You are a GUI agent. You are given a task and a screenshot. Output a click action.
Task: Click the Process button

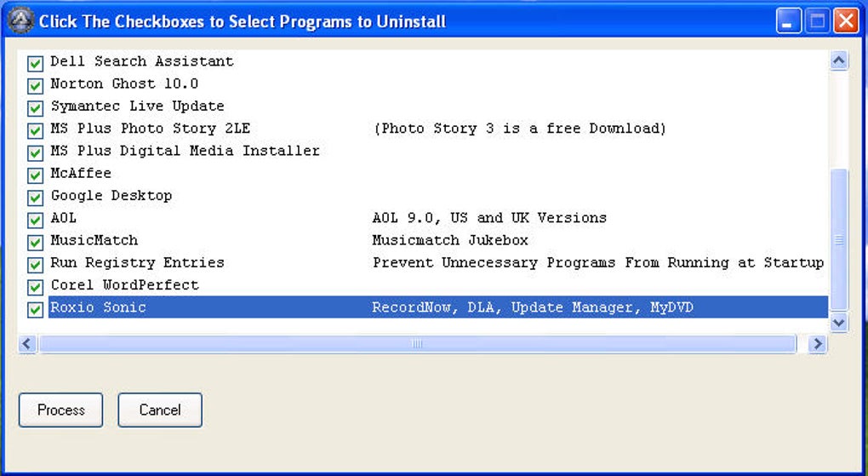(61, 410)
